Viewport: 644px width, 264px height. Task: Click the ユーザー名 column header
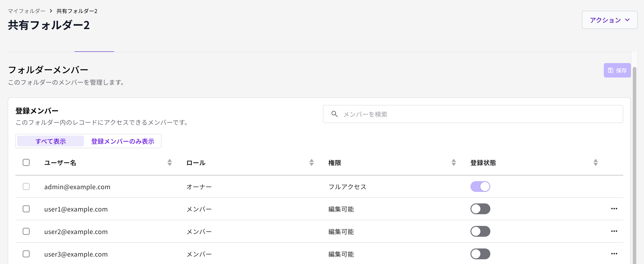pyautogui.click(x=60, y=163)
